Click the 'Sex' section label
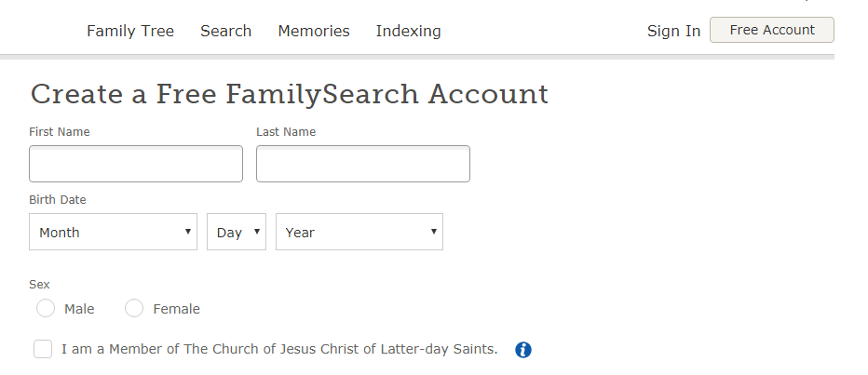868x375 pixels. (x=39, y=285)
